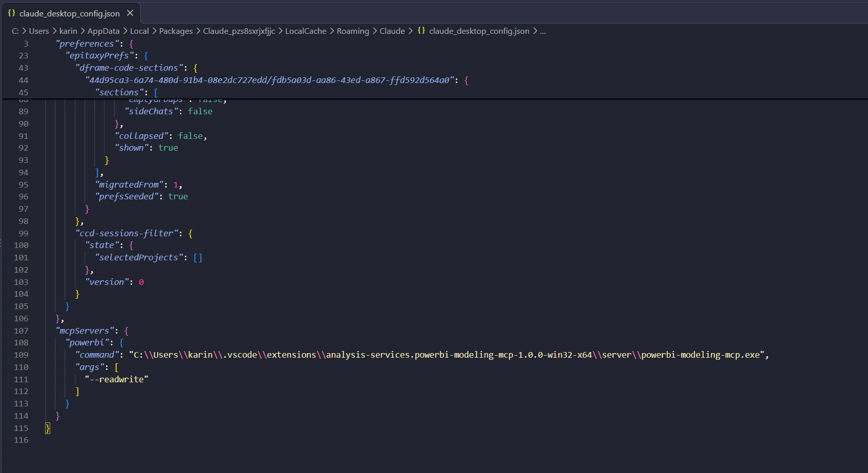The width and height of the screenshot is (868, 473).
Task: Click the highlighted closing brace on line 115
Action: [48, 428]
